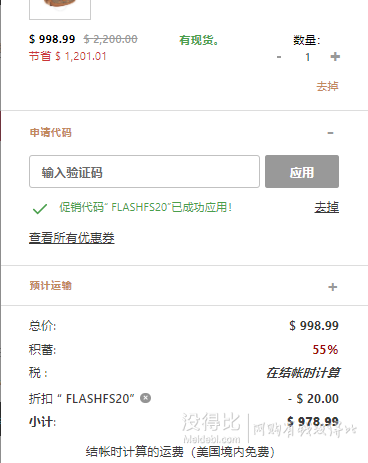
Task: Click the 小计 subtotal amount
Action: tap(313, 422)
